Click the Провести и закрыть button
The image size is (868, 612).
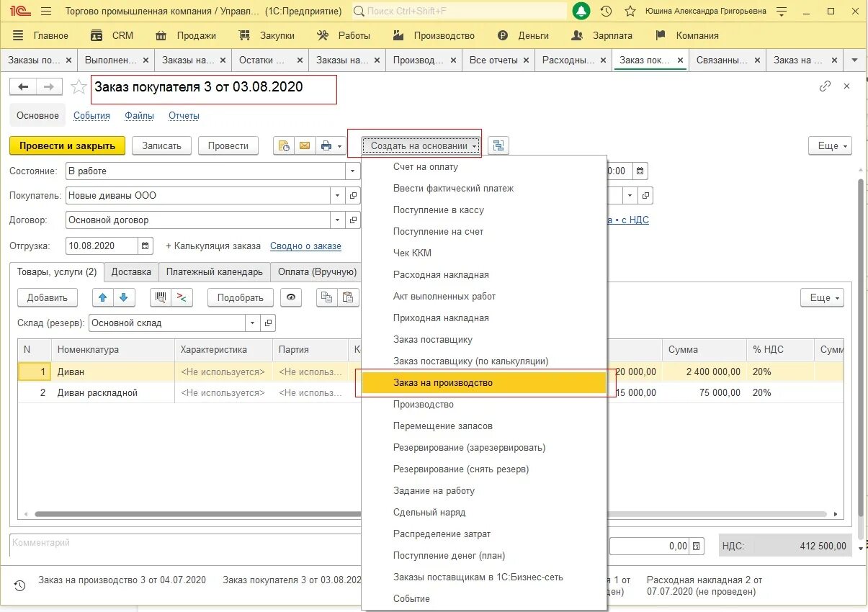[68, 145]
